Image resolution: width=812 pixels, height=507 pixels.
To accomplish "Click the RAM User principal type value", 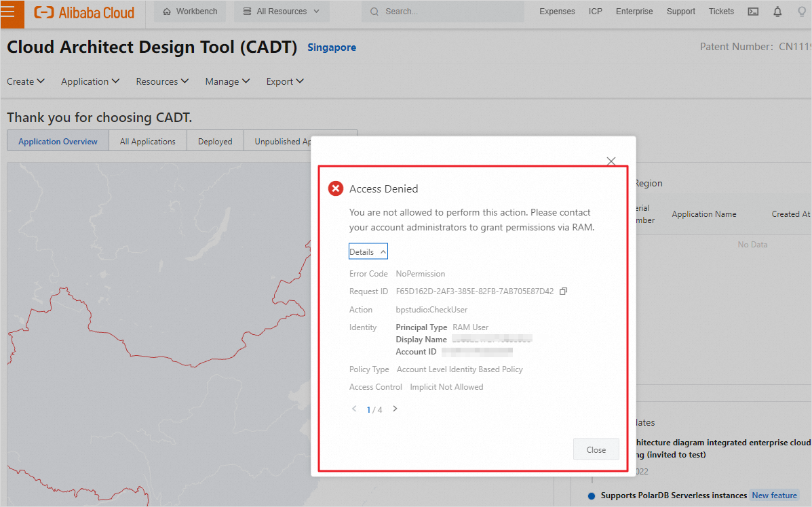I will coord(470,327).
